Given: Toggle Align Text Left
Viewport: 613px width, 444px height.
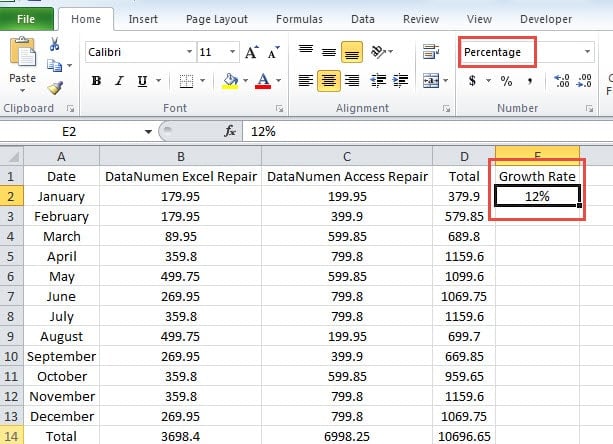Looking at the screenshot, I should click(x=306, y=81).
